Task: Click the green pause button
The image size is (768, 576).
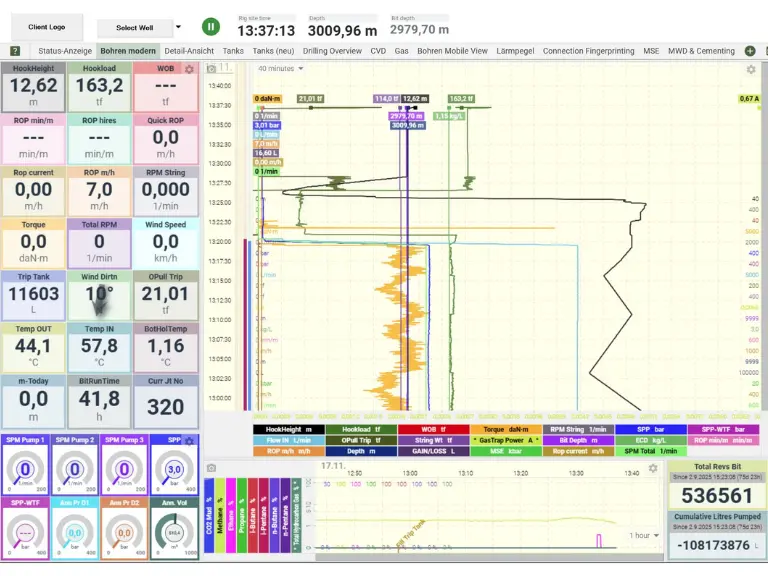Action: click(211, 27)
